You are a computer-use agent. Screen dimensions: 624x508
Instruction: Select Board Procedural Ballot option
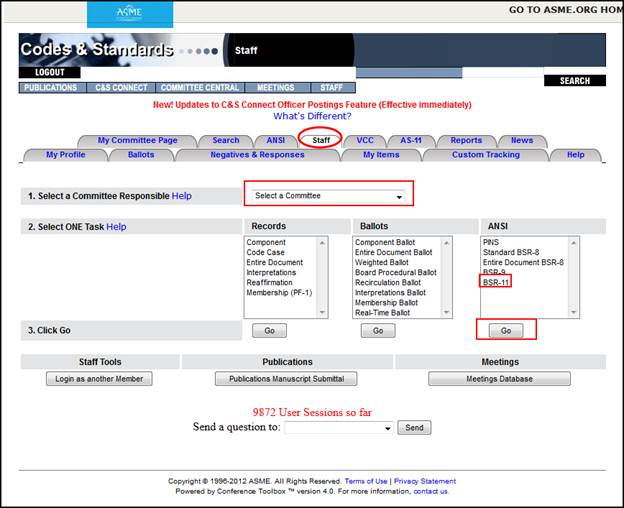click(396, 272)
